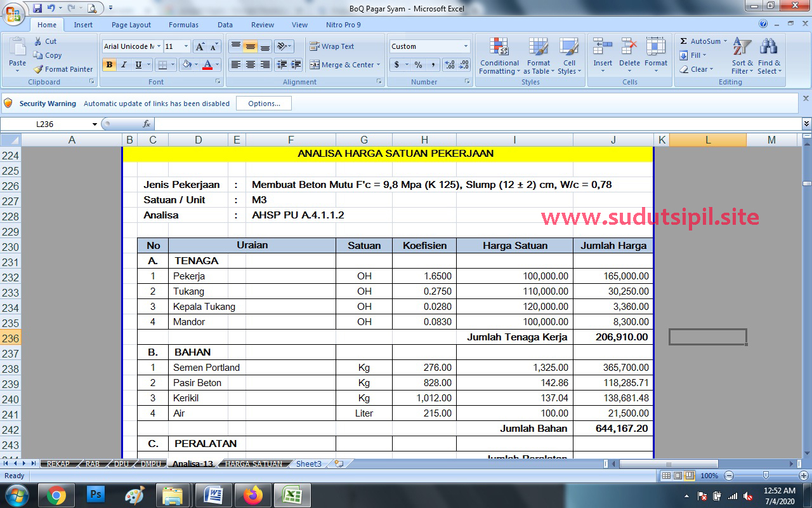
Task: Decrease font size with Shrink Font
Action: [214, 46]
